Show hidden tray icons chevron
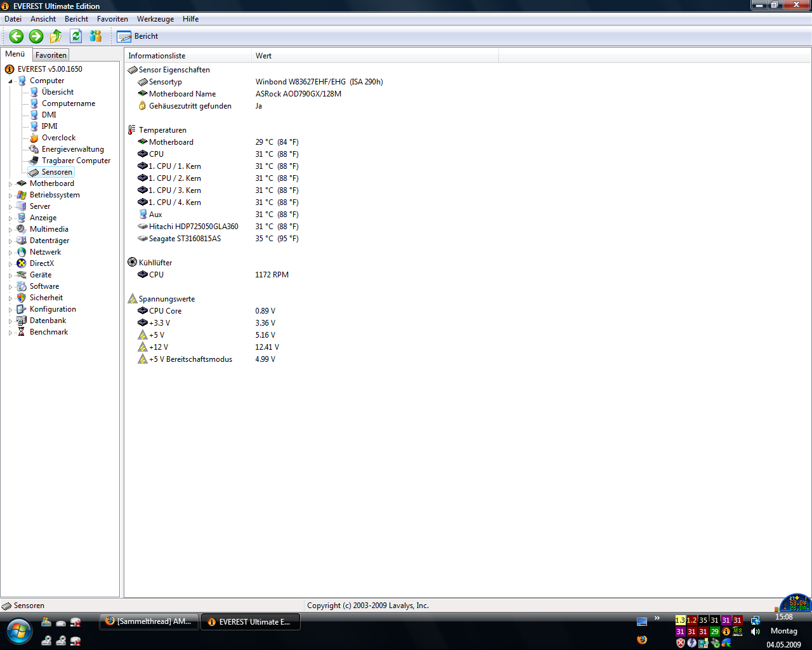 pos(657,618)
